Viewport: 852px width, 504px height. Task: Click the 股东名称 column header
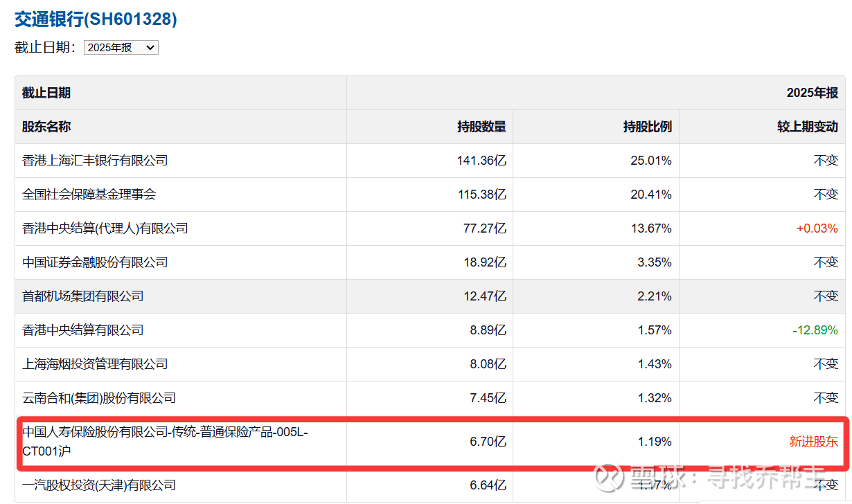46,127
